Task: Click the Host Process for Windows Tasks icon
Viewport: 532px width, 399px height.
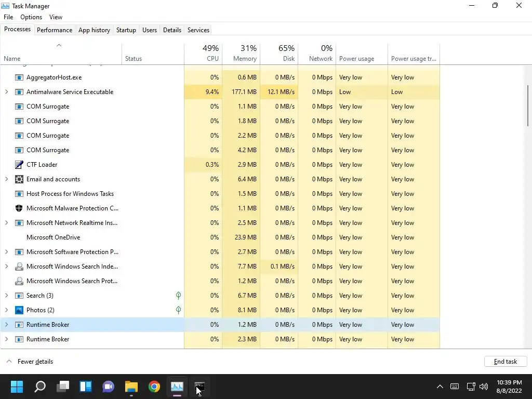Action: coord(19,194)
